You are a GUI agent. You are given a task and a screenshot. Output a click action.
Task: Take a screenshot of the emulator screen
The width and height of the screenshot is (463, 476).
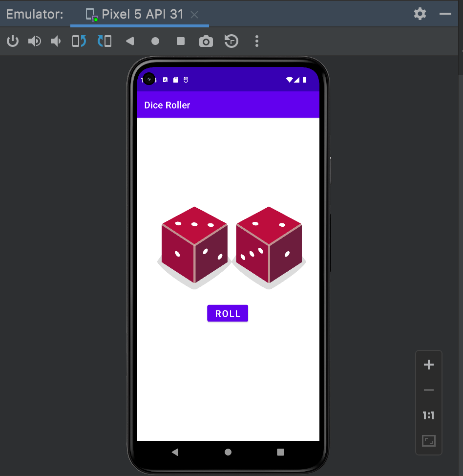tap(206, 41)
